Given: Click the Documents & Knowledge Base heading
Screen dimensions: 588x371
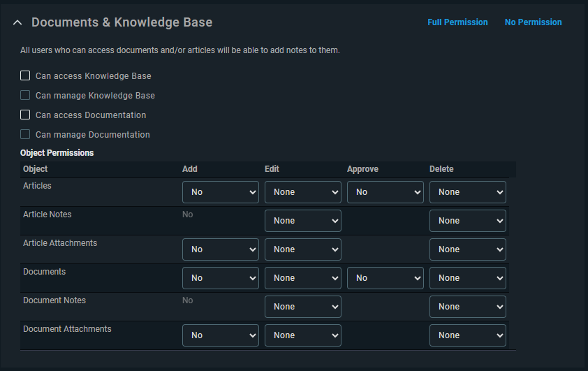Looking at the screenshot, I should click(122, 22).
